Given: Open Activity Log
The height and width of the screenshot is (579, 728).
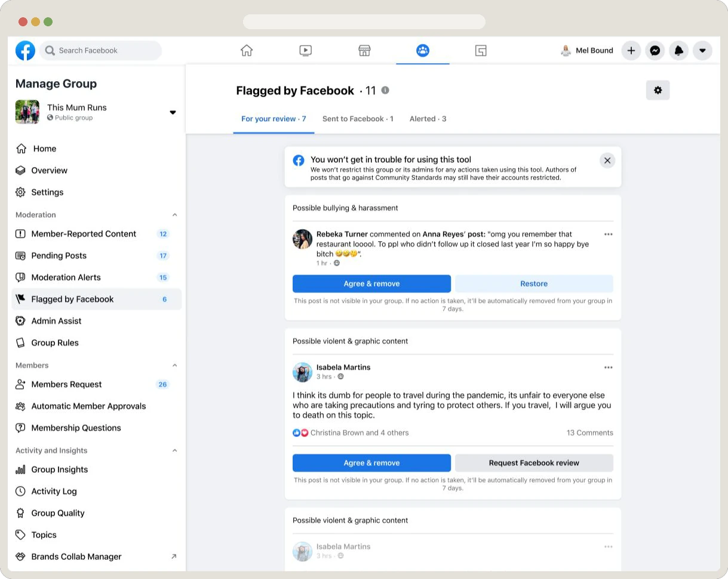Looking at the screenshot, I should pos(96,491).
